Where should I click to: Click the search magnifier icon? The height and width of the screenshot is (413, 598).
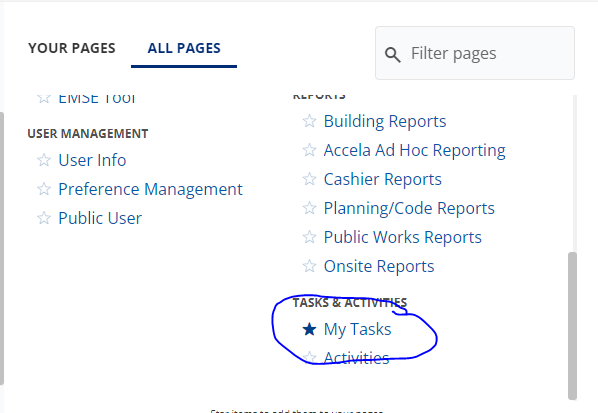pos(392,55)
